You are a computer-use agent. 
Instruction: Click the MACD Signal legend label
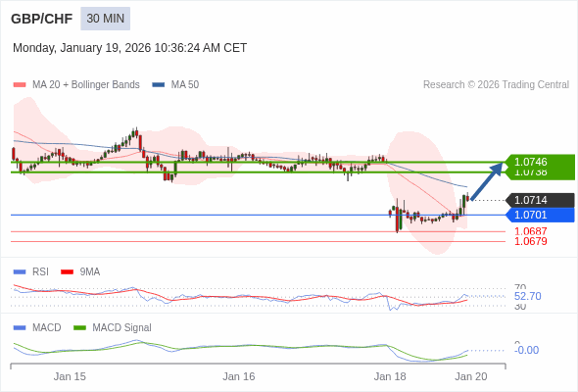pos(122,328)
